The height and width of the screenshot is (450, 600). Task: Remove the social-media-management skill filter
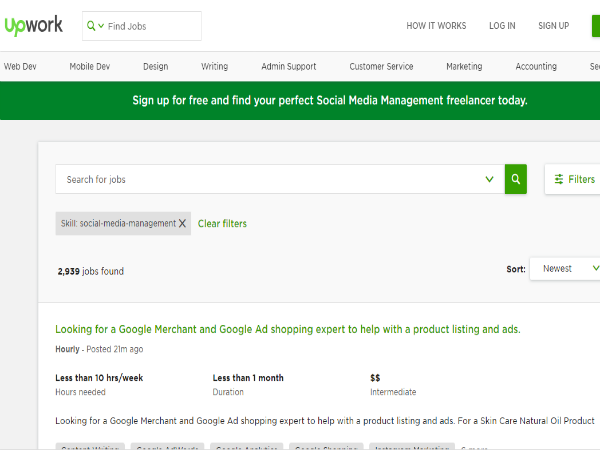182,224
